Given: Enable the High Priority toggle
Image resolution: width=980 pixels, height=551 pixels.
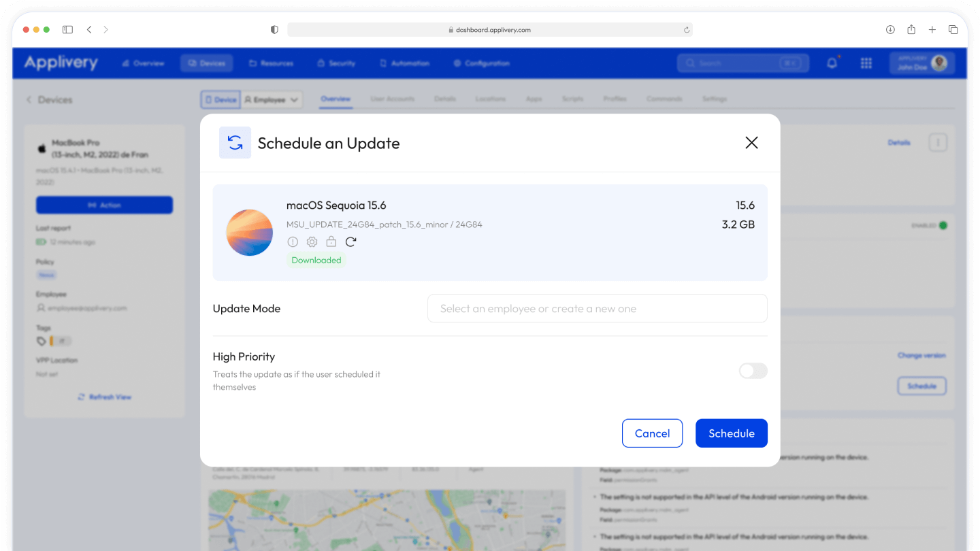Looking at the screenshot, I should (x=753, y=371).
